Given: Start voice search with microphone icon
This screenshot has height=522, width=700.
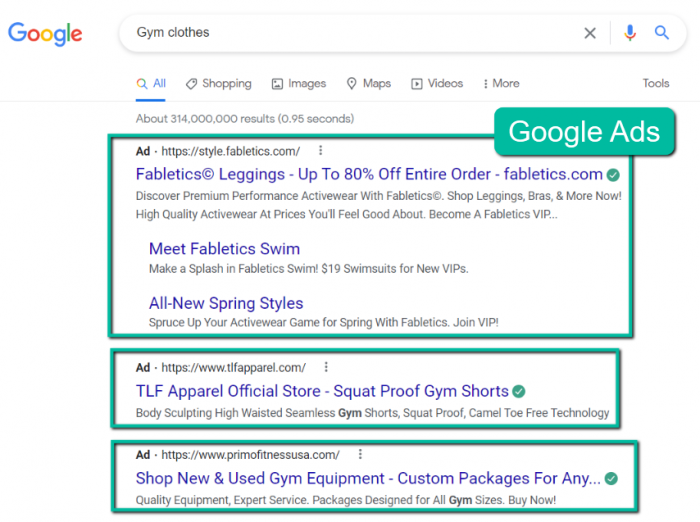Looking at the screenshot, I should point(630,33).
